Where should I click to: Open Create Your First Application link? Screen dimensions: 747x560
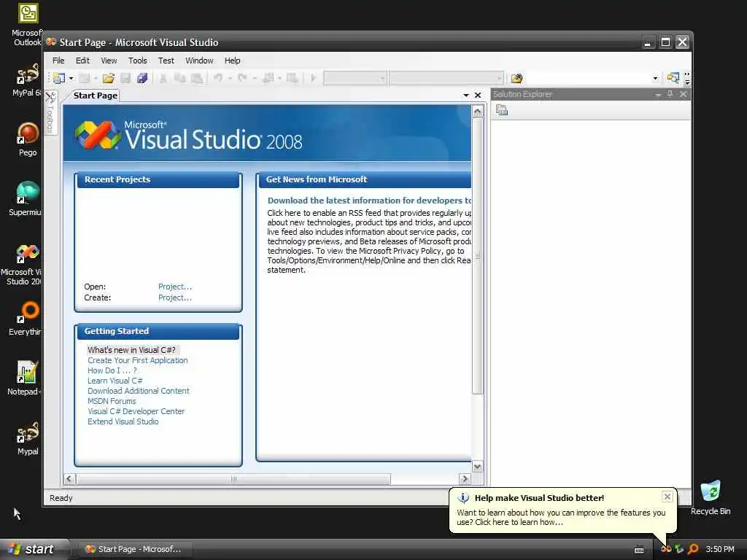point(137,360)
